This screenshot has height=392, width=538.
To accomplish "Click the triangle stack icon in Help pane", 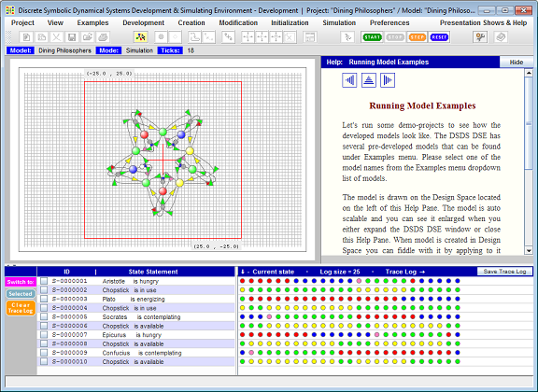I will pyautogui.click(x=369, y=80).
